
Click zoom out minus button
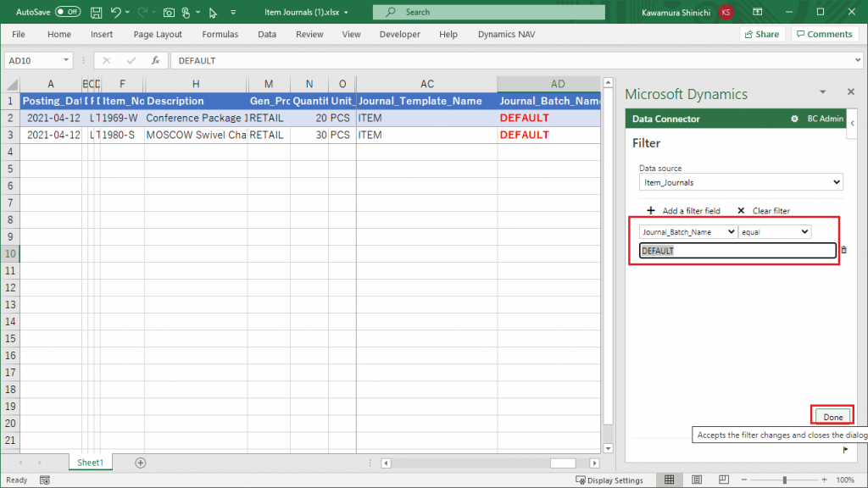[744, 480]
